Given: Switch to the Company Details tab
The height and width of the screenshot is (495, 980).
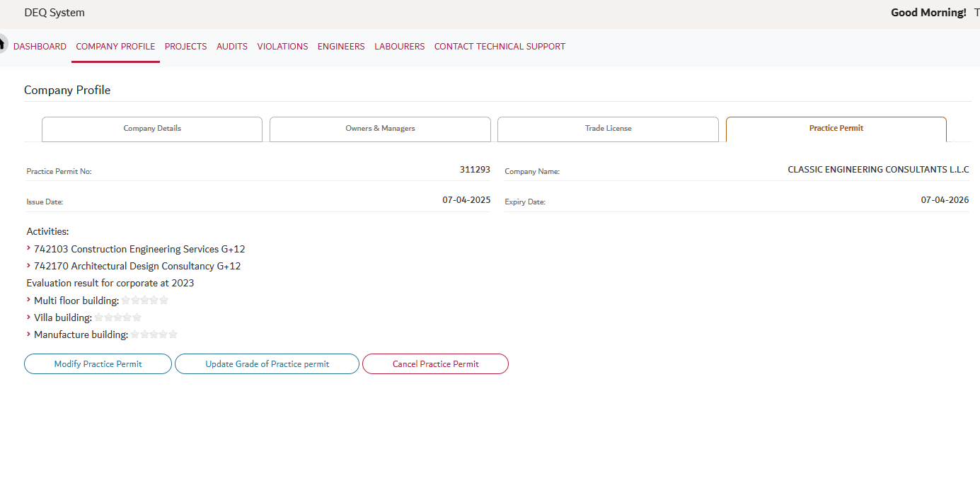Looking at the screenshot, I should [x=152, y=129].
